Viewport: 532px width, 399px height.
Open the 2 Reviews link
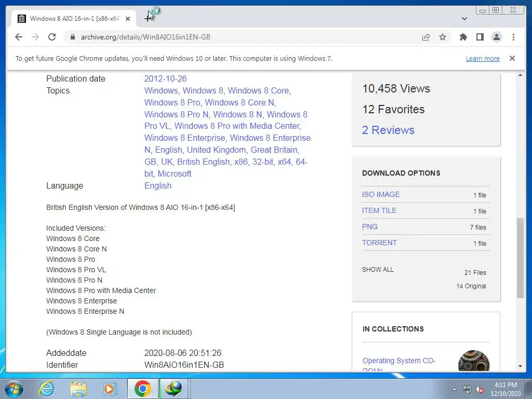pyautogui.click(x=388, y=130)
